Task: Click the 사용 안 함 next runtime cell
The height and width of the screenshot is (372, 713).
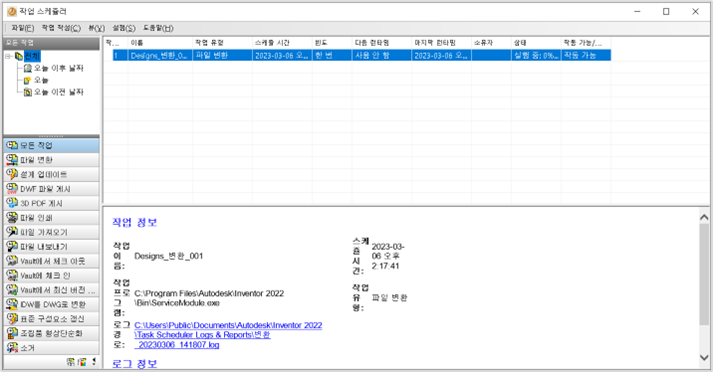Action: pos(382,55)
